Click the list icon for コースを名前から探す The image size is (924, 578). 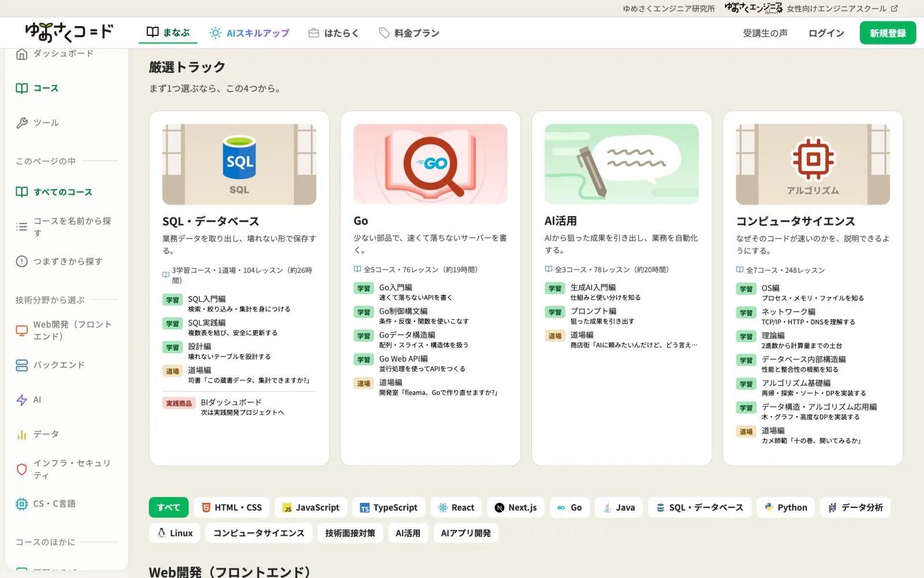point(21,227)
